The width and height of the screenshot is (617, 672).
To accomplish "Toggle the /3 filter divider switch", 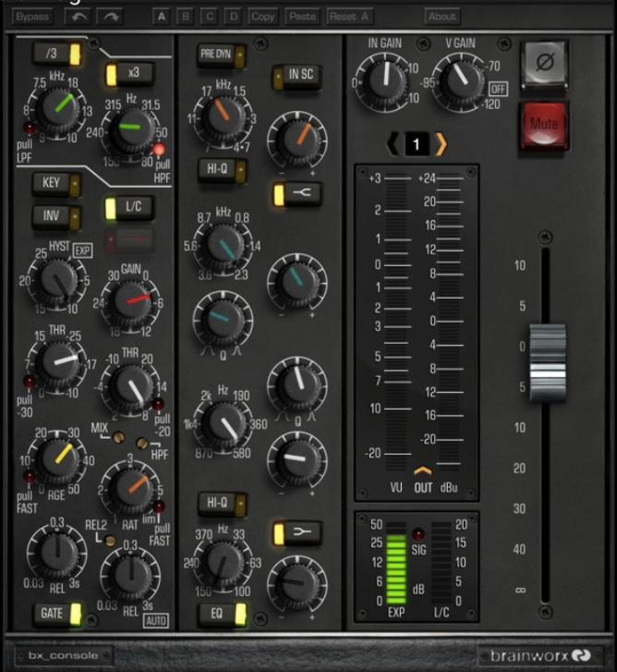I will (x=57, y=54).
